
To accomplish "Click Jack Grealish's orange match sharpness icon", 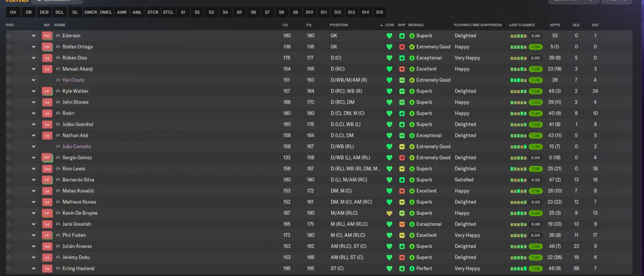I will click(401, 224).
